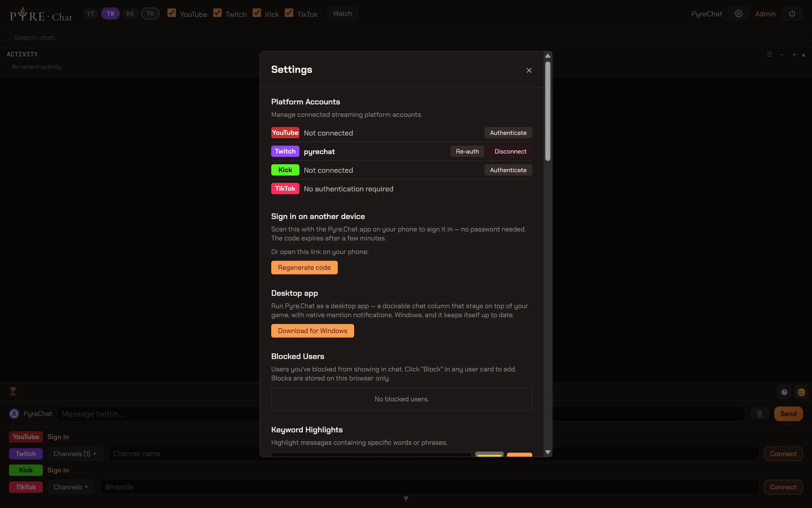Click the Twitch badge in bottom bar
This screenshot has height=508, width=812.
point(26,454)
